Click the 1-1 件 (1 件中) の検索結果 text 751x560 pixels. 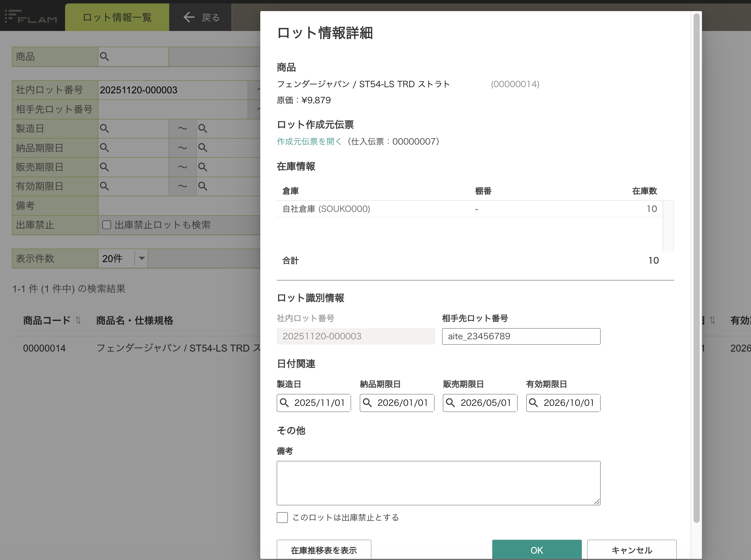pyautogui.click(x=69, y=289)
